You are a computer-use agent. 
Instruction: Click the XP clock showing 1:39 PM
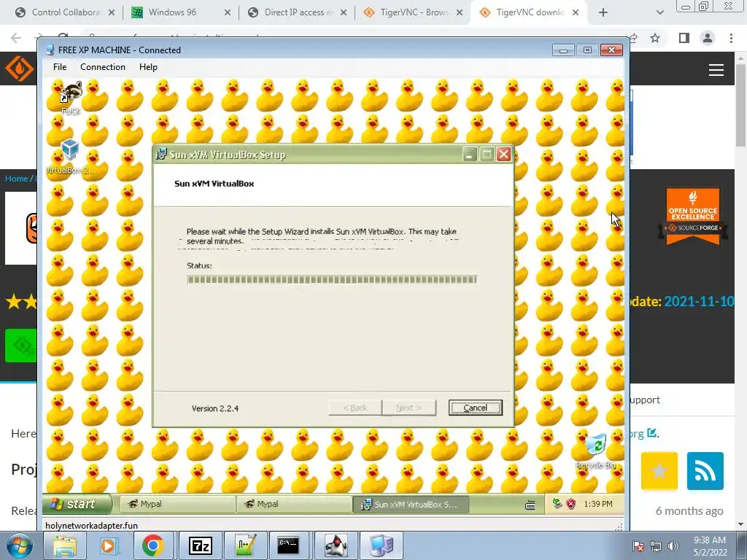[x=598, y=504]
